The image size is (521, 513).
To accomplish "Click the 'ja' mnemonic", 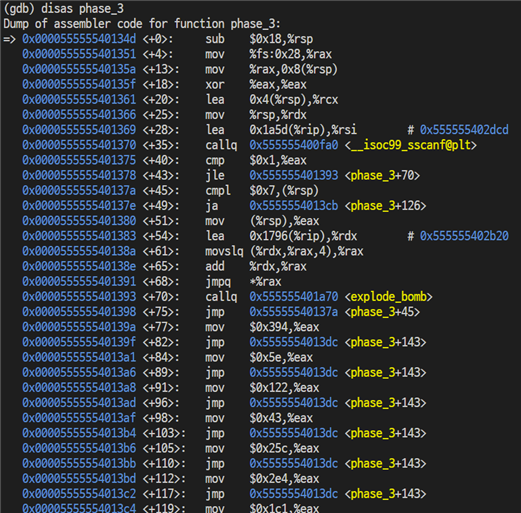I will (x=211, y=206).
